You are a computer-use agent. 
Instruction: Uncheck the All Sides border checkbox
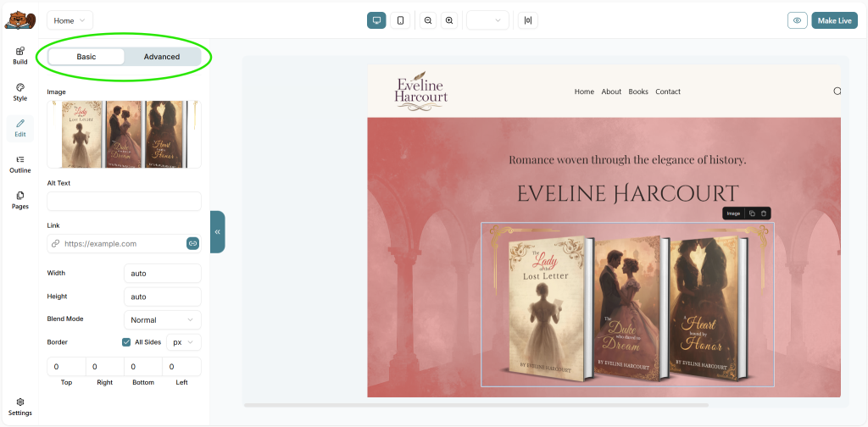pyautogui.click(x=126, y=342)
